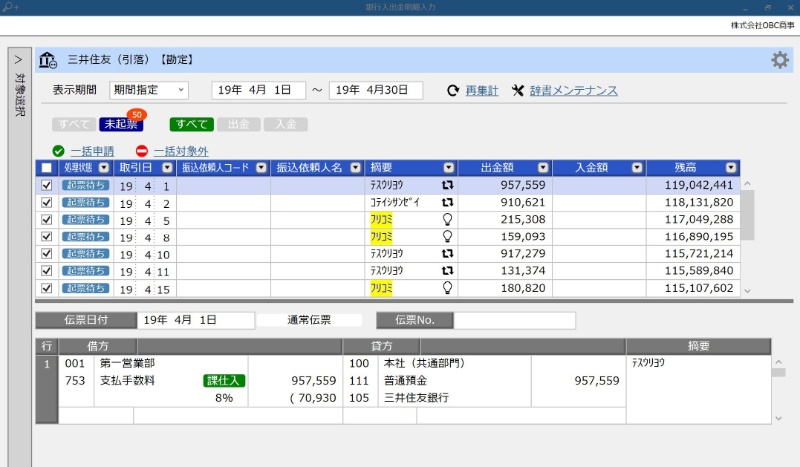Screen dimensions: 800x467
Task: Open the 残高 column filter arrow
Action: click(731, 168)
